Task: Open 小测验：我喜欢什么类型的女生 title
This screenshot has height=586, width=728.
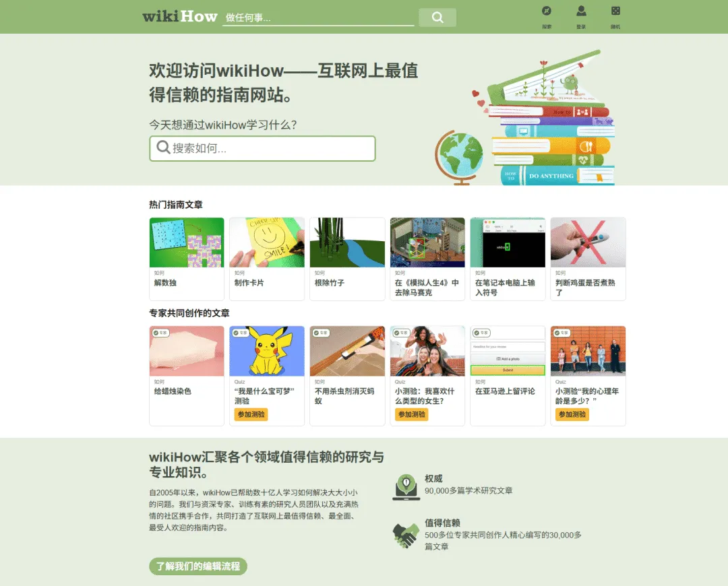Action: 425,396
